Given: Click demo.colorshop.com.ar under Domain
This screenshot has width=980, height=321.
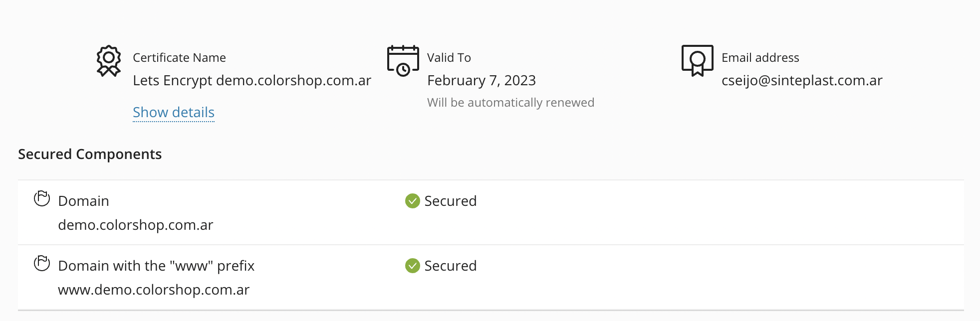Looking at the screenshot, I should coord(135,225).
